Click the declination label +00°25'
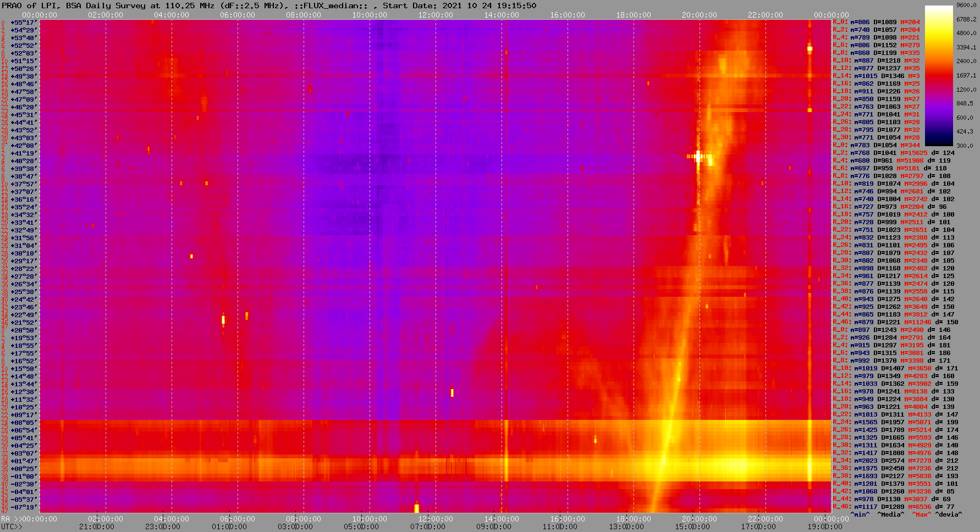This screenshot has width=980, height=532. tap(24, 469)
